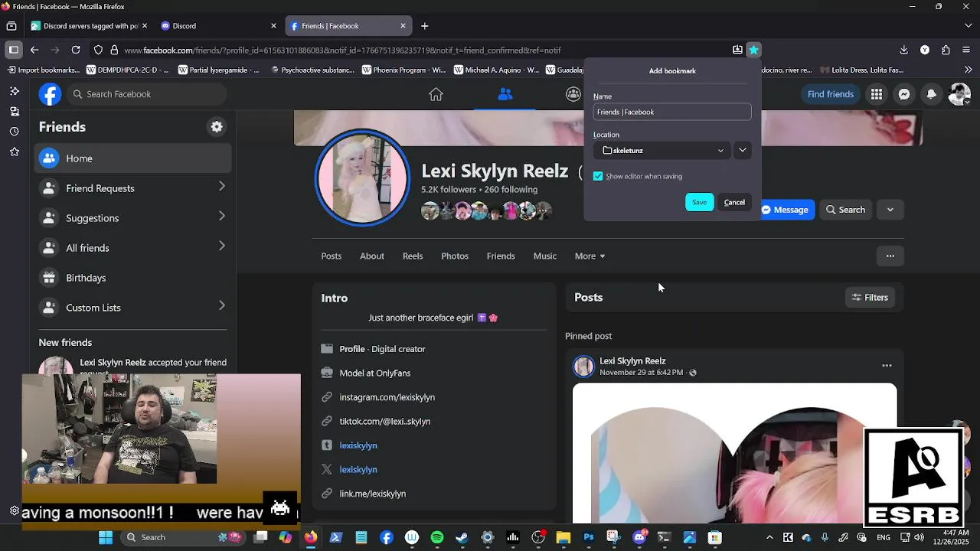Click the Firefox downloads arrow icon
Image resolution: width=980 pixels, height=551 pixels.
click(904, 50)
